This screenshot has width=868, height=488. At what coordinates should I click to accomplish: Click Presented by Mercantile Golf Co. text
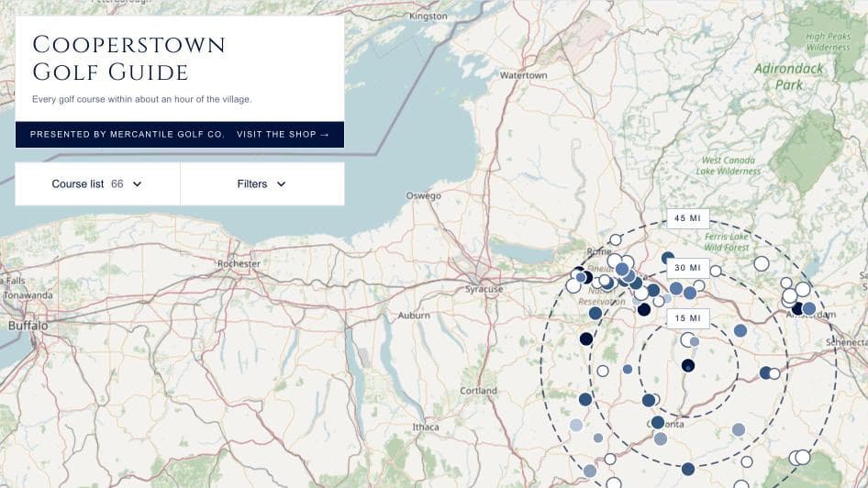click(x=128, y=135)
